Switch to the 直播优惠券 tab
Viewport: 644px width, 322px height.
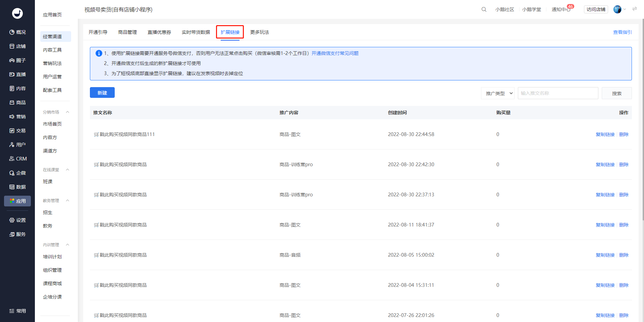[x=159, y=32]
